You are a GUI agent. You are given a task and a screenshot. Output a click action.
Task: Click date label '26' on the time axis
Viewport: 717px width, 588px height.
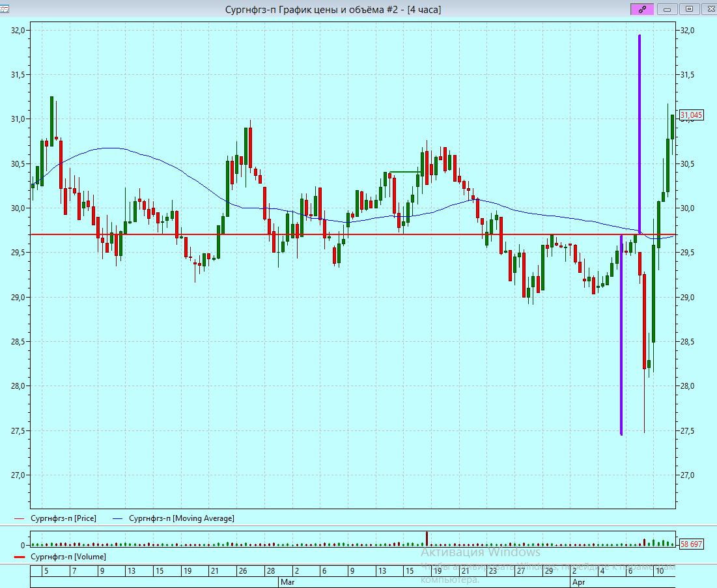pyautogui.click(x=243, y=570)
